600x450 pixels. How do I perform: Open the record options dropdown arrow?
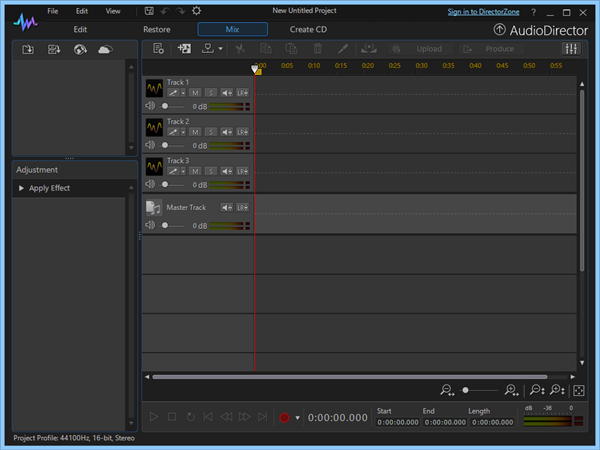tap(297, 417)
